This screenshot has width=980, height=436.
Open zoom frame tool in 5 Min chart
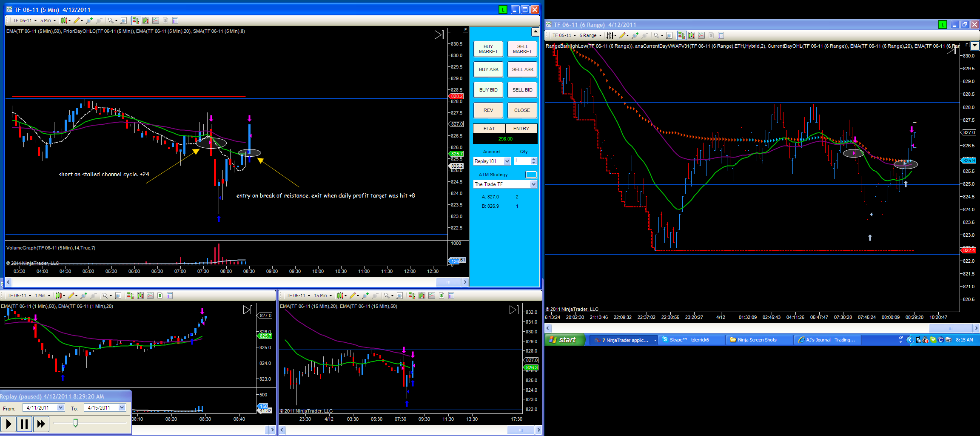(123, 20)
